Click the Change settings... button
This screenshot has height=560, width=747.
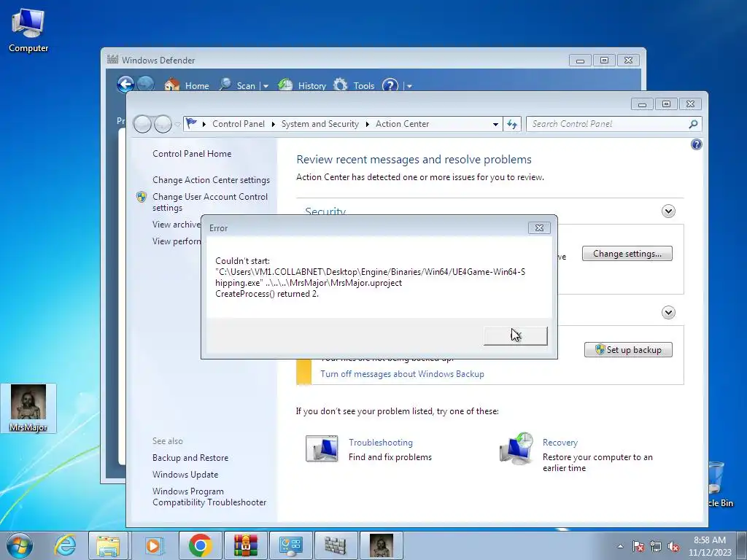[x=627, y=253]
